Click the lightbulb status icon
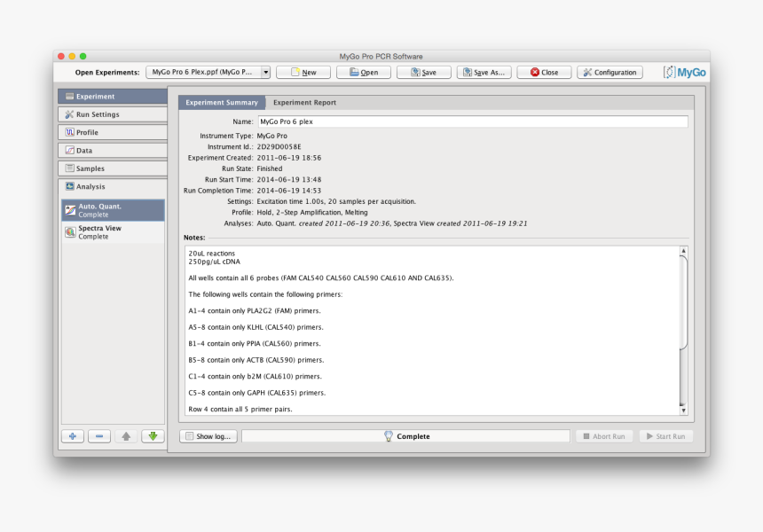This screenshot has height=532, width=763. 389,436
